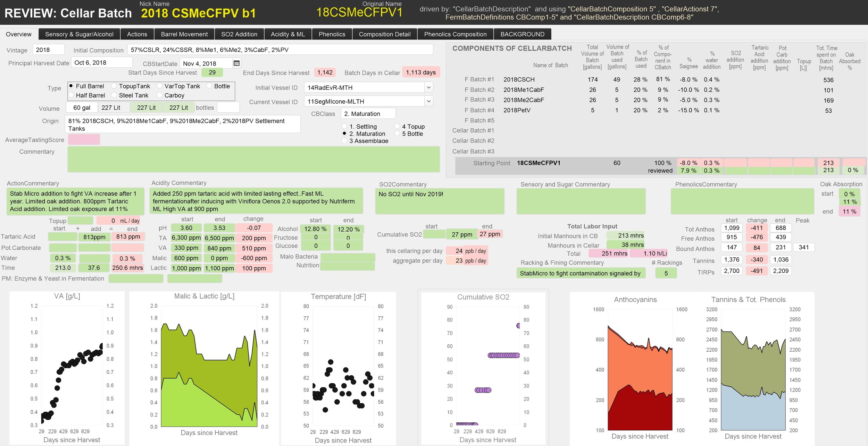Click Starting Point batch name 18CSMeCFPV1

click(539, 163)
